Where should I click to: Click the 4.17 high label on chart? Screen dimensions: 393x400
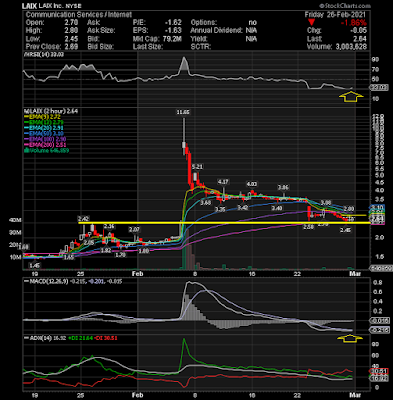(223, 182)
